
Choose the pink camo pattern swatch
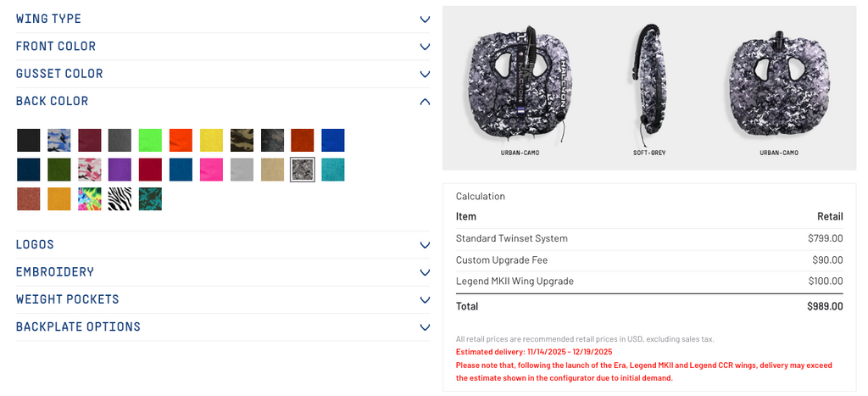click(90, 170)
